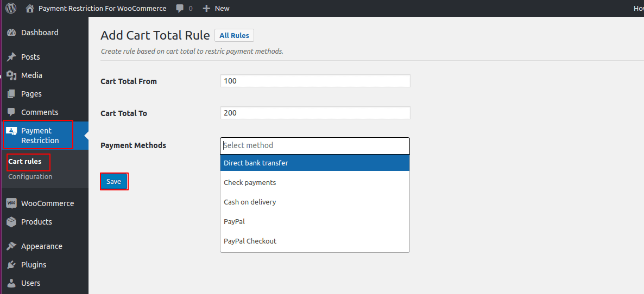This screenshot has width=644, height=294.
Task: Click the Select method search box
Action: [x=315, y=145]
